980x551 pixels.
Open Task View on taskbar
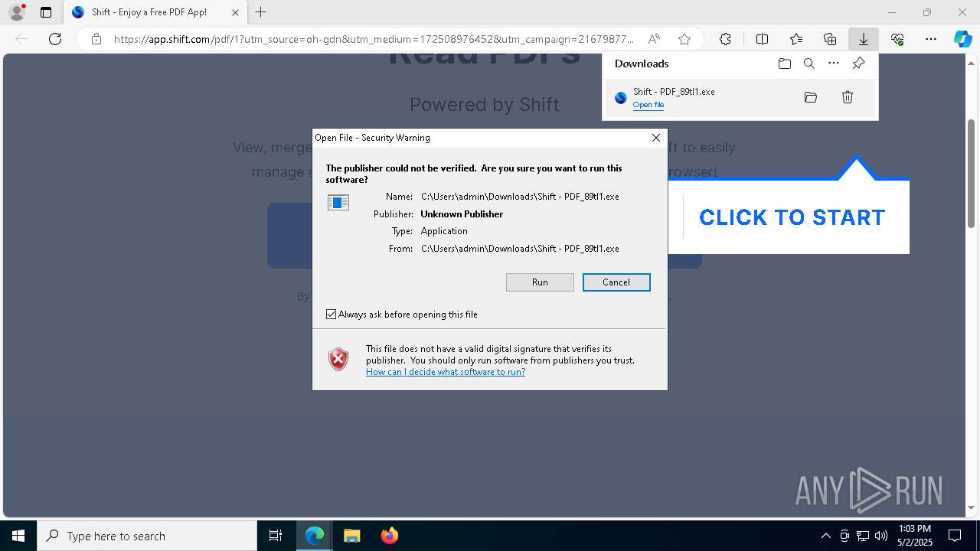pos(276,536)
